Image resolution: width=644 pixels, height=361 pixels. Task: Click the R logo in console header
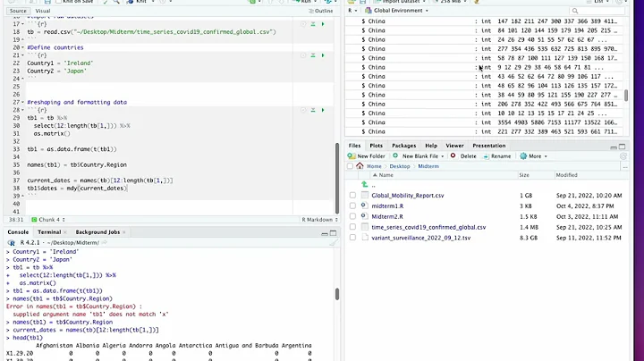[12, 243]
